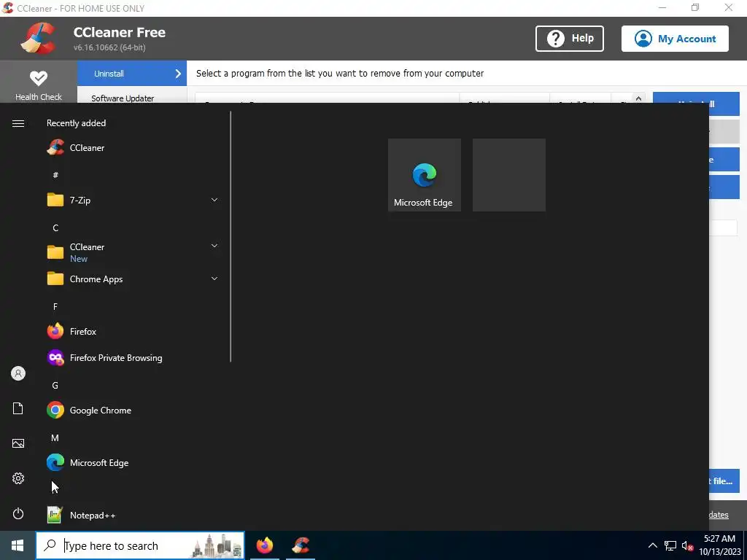Select Software Updater in CCleaner
The height and width of the screenshot is (560, 747).
[123, 98]
